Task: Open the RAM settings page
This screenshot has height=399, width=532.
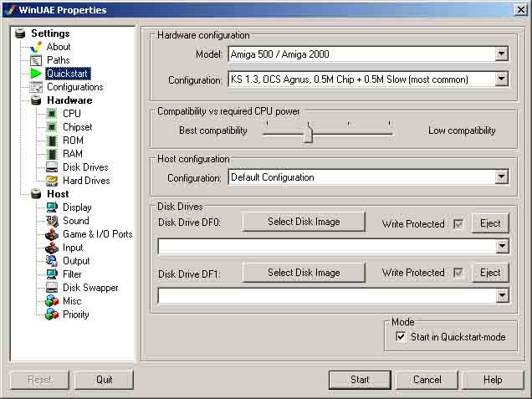Action: 73,154
